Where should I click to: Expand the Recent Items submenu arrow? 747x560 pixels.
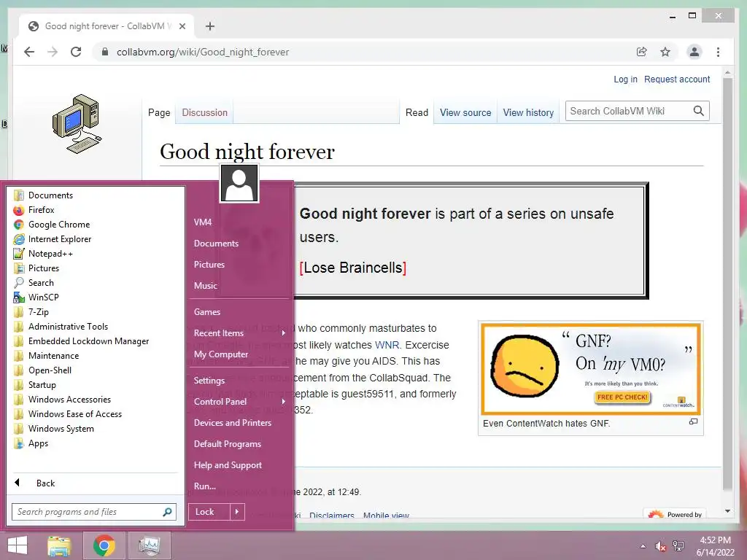coord(284,332)
